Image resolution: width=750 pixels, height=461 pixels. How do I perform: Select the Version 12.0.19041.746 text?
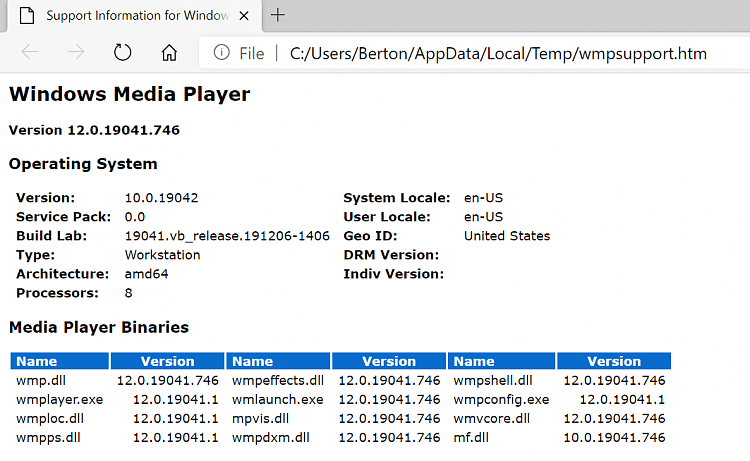[94, 130]
